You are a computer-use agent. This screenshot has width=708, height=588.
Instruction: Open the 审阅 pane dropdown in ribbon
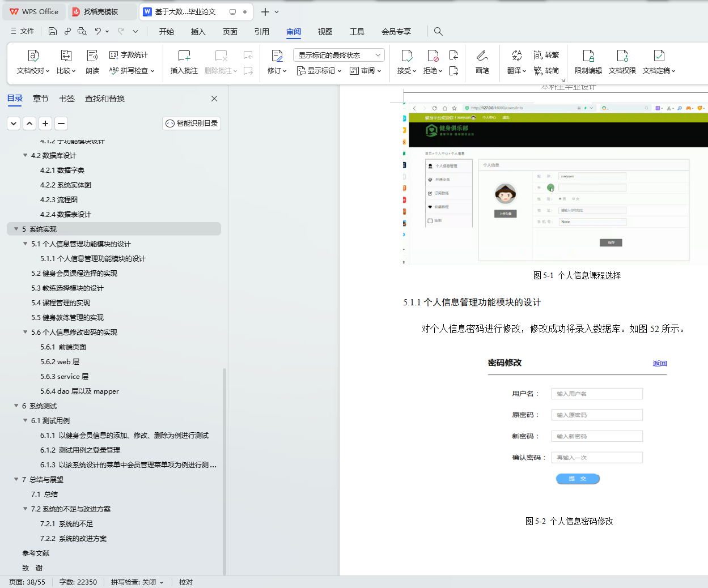pyautogui.click(x=366, y=71)
